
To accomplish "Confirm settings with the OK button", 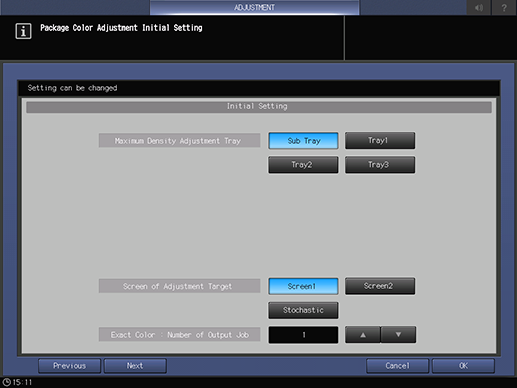I will 463,366.
